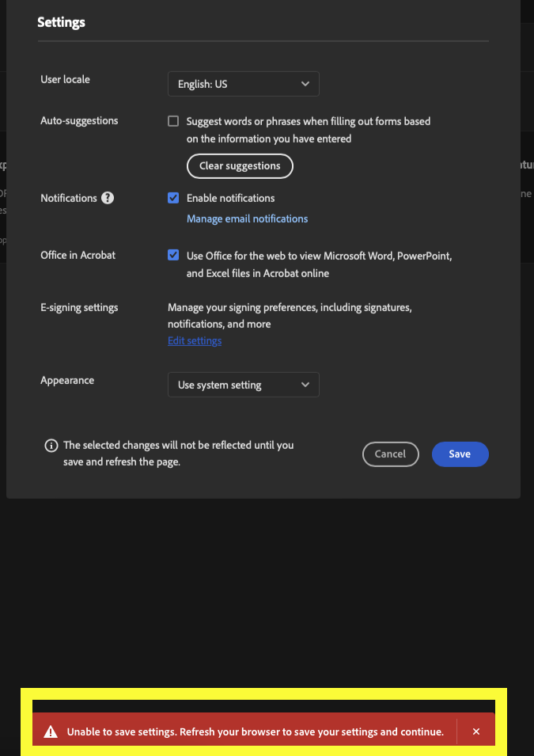Save the settings changes

pyautogui.click(x=460, y=454)
